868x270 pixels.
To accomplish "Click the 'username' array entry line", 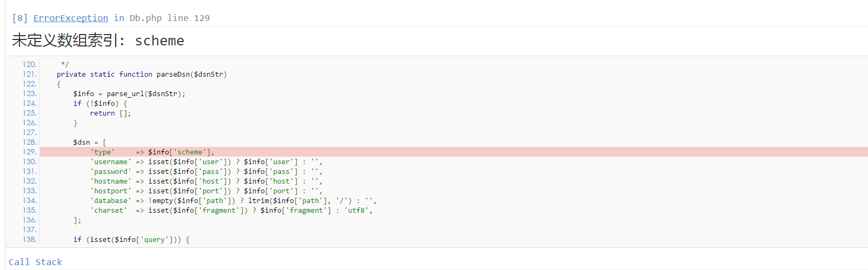I will 206,162.
